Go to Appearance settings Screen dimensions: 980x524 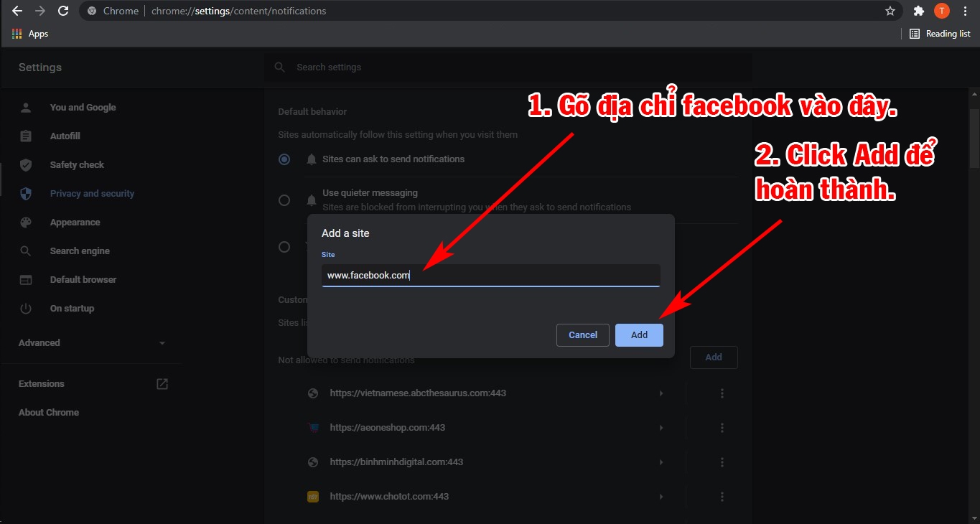click(x=75, y=222)
